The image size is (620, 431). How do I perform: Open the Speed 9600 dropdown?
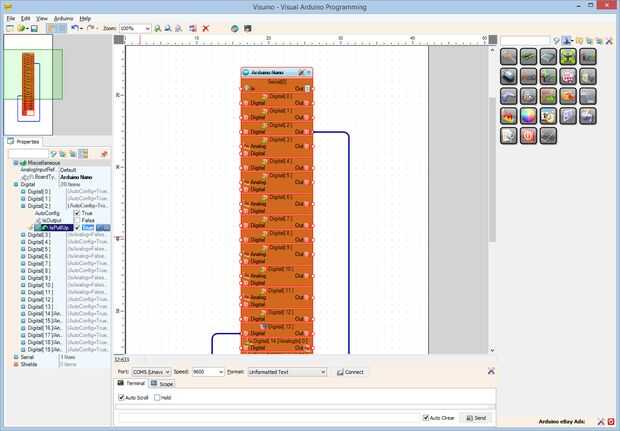tap(220, 372)
